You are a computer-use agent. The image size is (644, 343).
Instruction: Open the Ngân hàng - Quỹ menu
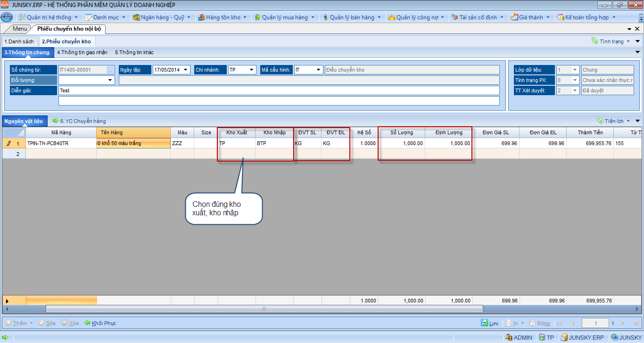tap(162, 17)
